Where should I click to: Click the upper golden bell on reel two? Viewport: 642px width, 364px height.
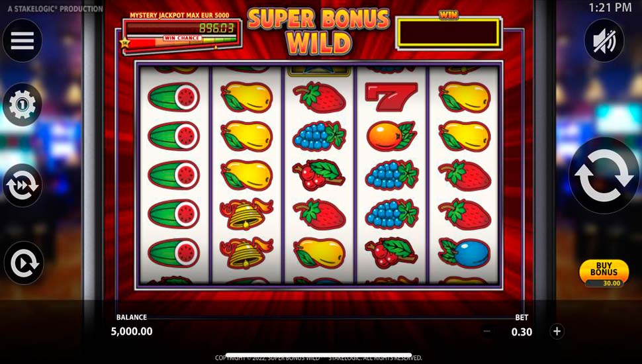click(246, 214)
